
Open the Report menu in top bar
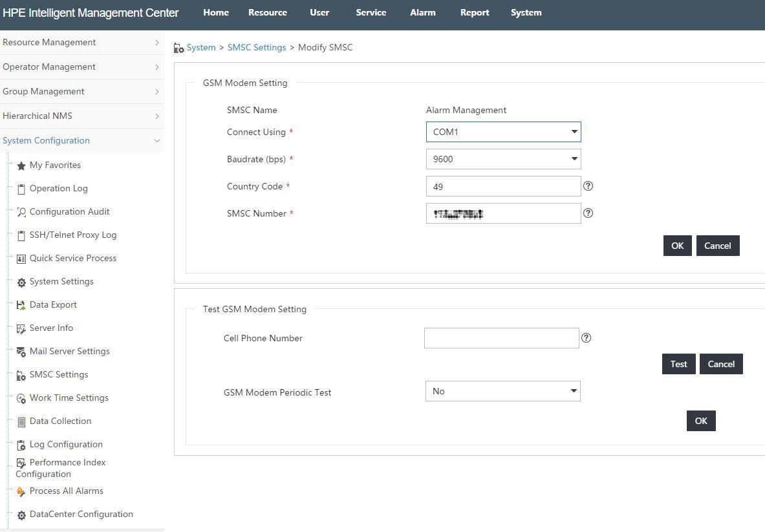[x=474, y=13]
